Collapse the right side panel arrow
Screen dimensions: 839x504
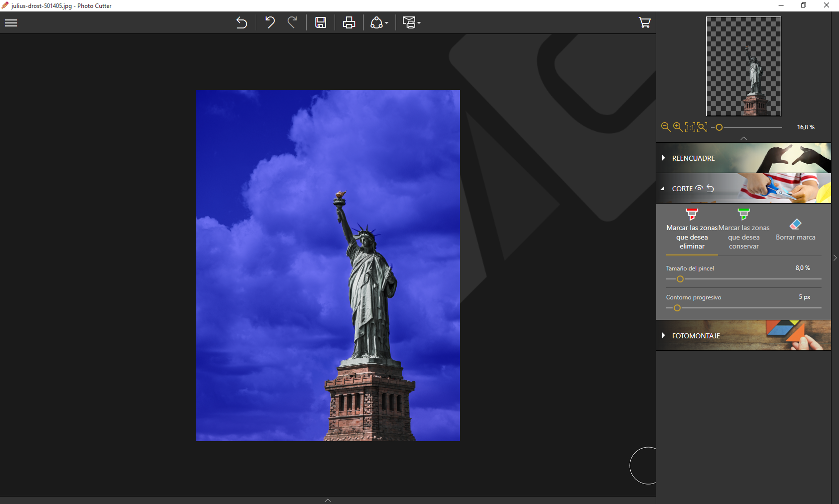tap(835, 258)
